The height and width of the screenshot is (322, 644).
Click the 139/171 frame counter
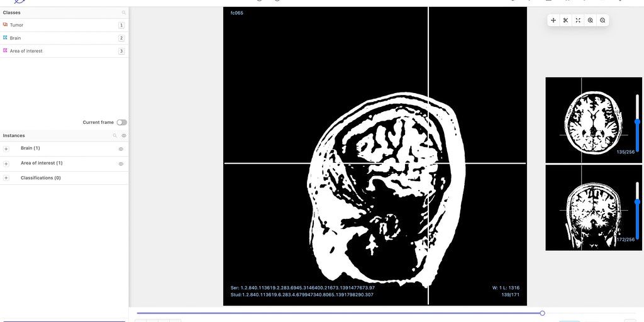[511, 295]
